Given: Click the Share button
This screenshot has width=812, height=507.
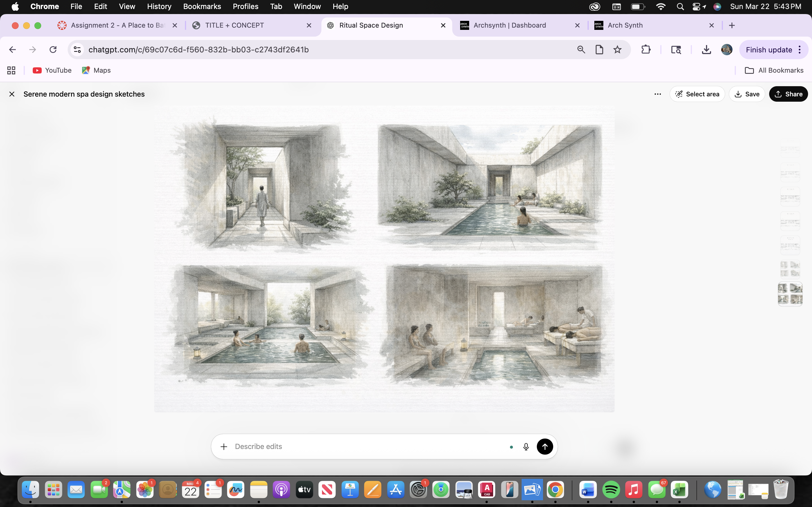Looking at the screenshot, I should 788,94.
